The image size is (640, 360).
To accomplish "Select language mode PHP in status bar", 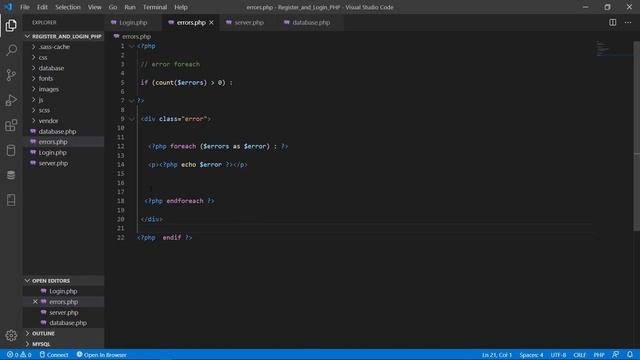I will click(599, 355).
